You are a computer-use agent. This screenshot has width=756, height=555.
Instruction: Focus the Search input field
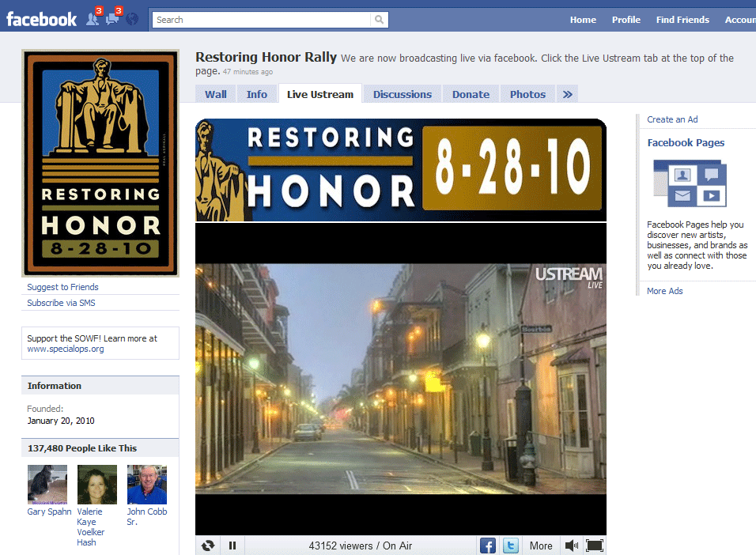pyautogui.click(x=262, y=20)
